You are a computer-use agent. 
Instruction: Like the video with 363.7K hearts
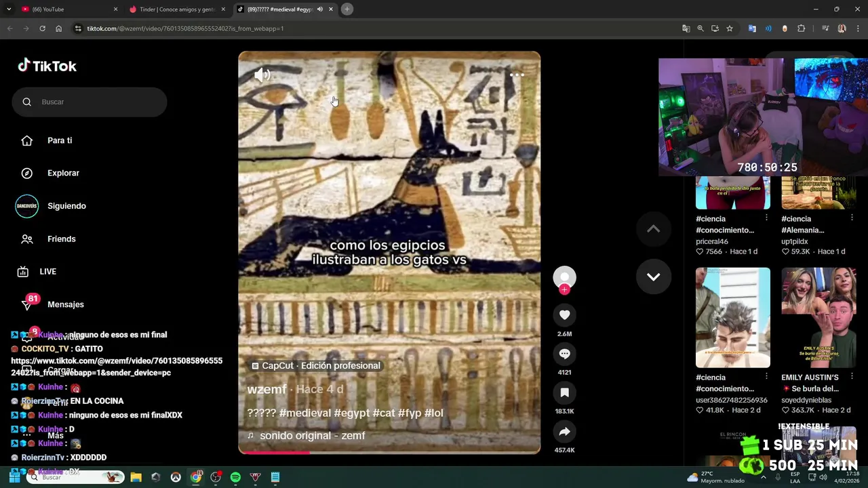tap(785, 410)
